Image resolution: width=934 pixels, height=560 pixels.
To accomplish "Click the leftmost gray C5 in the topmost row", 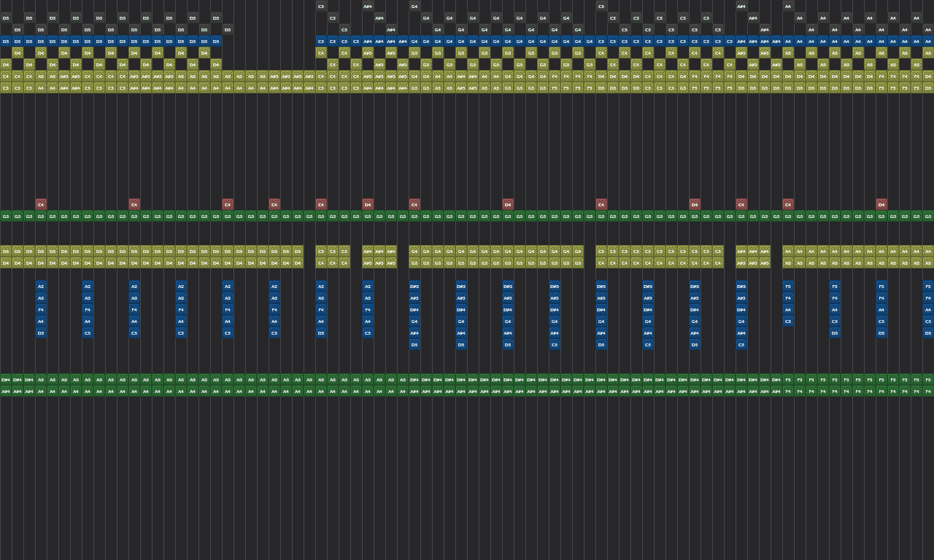I will click(321, 6).
